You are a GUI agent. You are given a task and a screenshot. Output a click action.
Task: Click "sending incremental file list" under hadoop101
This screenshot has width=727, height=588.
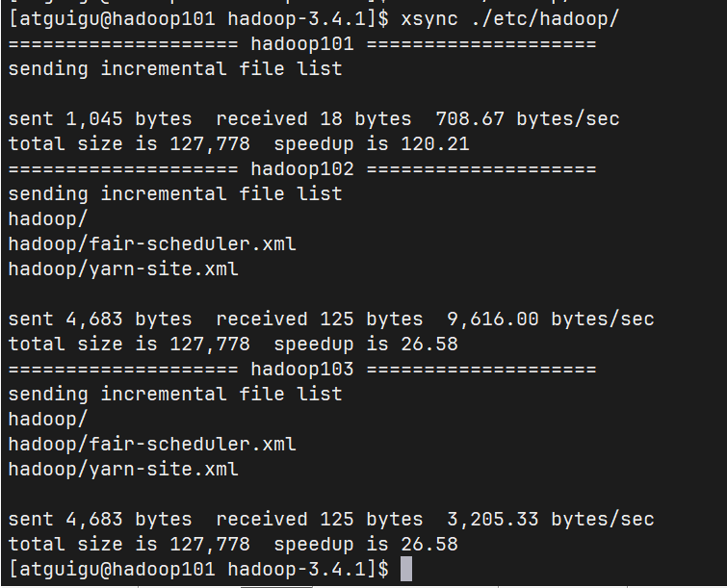[174, 69]
